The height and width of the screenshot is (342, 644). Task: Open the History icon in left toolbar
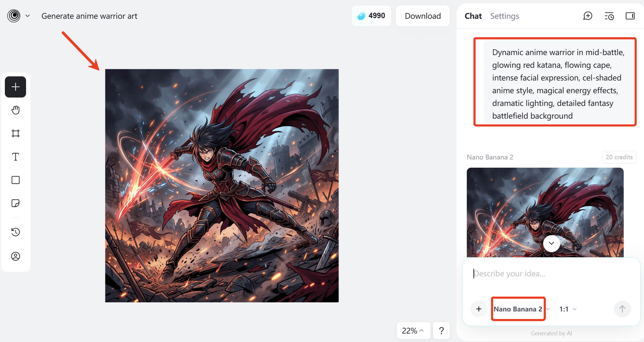point(15,232)
